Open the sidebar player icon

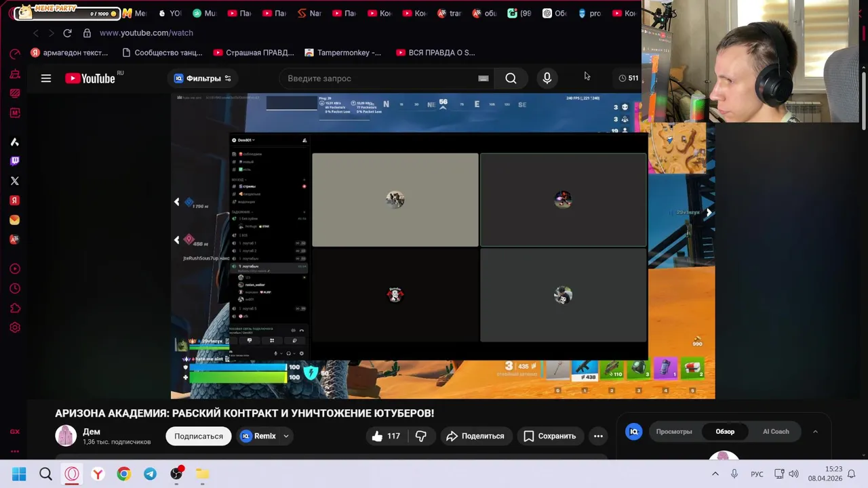(x=15, y=269)
